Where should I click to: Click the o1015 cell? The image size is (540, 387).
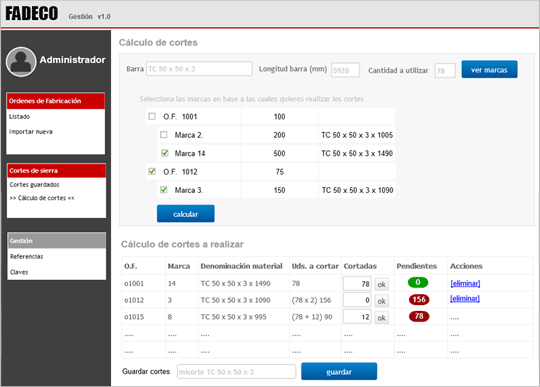[x=134, y=317]
